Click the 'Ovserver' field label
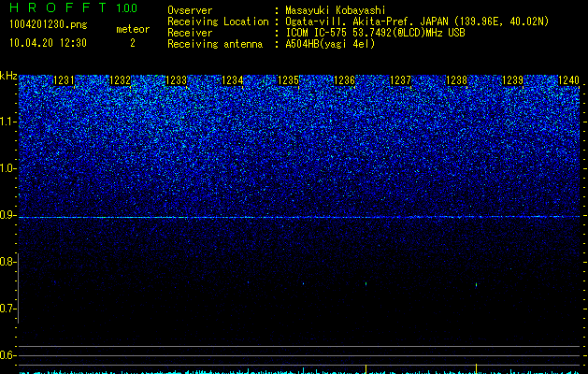 pyautogui.click(x=190, y=10)
